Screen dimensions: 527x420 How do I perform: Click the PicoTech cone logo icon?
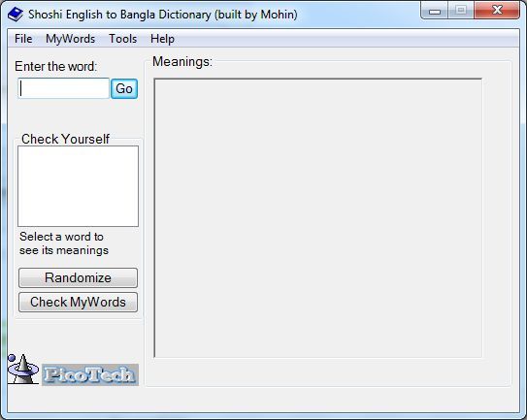click(23, 369)
